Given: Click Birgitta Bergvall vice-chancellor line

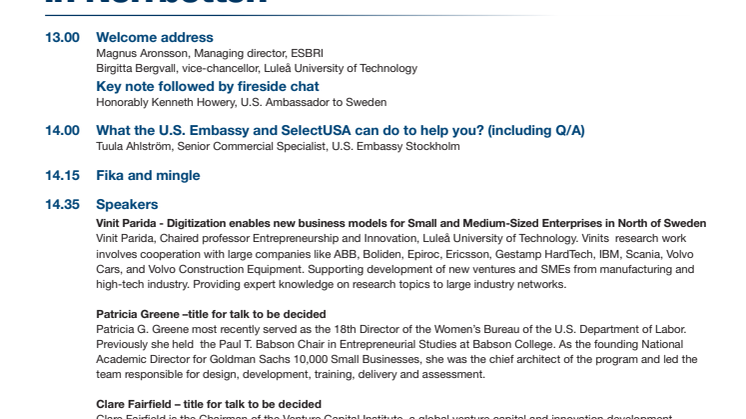Looking at the screenshot, I should [257, 68].
